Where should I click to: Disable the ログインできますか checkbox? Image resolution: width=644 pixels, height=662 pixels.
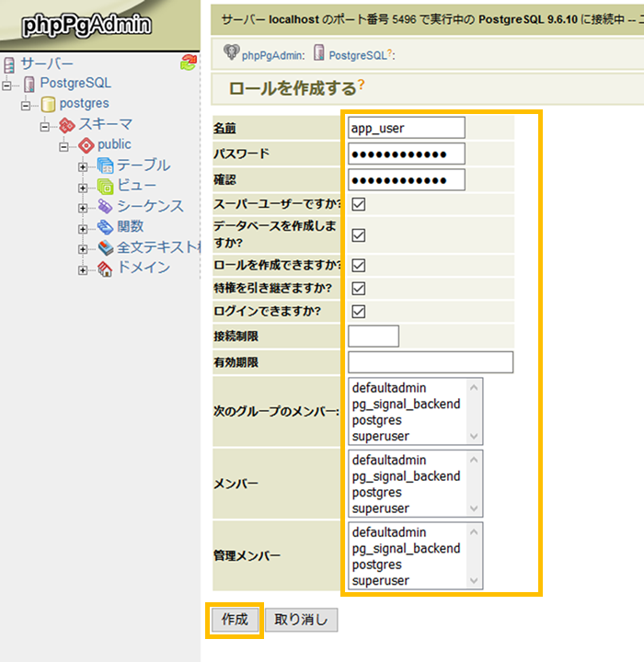(x=359, y=311)
